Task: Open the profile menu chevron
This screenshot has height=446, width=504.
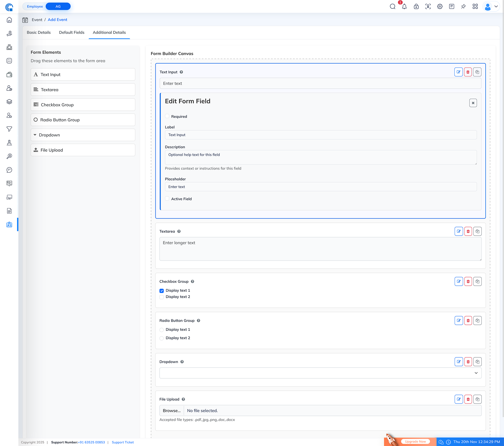Action: pos(496,6)
